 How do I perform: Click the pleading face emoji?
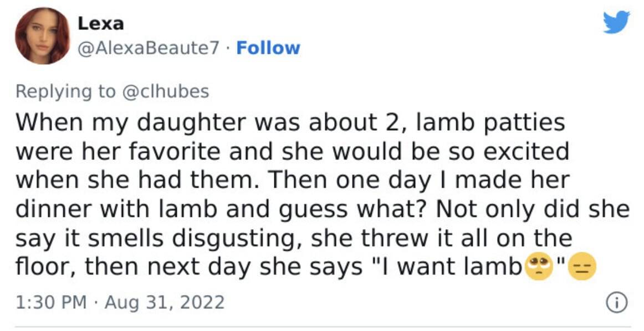pyautogui.click(x=539, y=267)
